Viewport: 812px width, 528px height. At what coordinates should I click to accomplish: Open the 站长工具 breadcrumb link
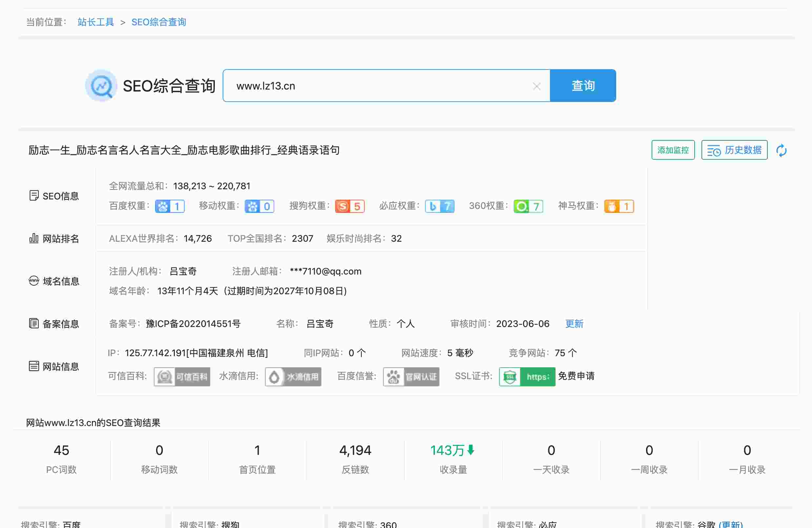(x=95, y=22)
